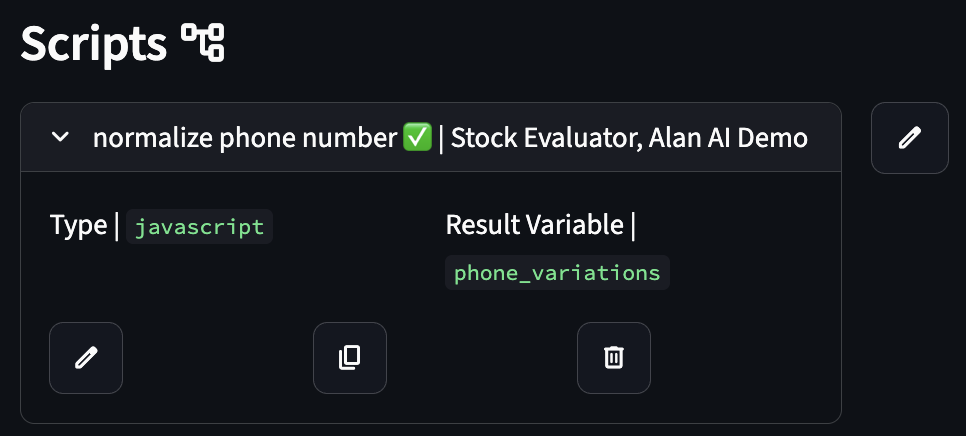This screenshot has height=436, width=966.
Task: Click the 'normalize phone number' script title
Action: [x=244, y=138]
